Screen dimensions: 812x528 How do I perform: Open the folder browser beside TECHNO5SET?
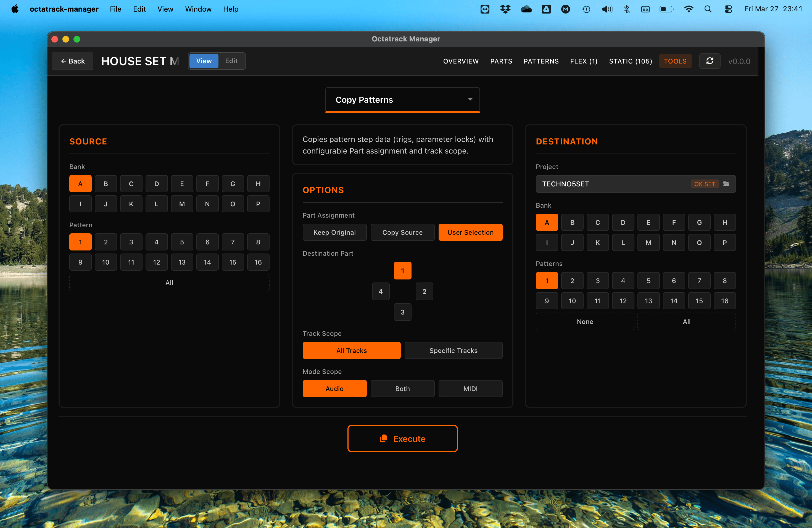coord(726,184)
